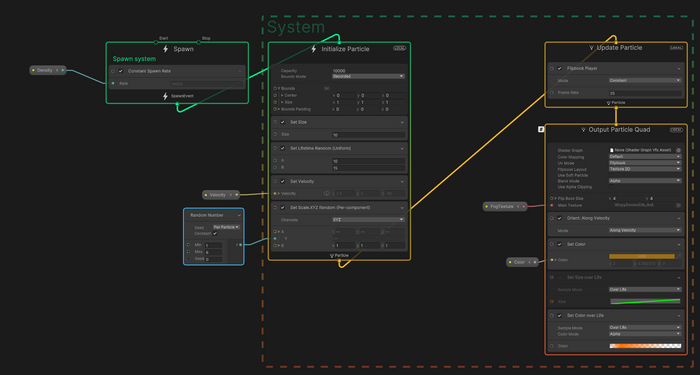The width and height of the screenshot is (700, 375).
Task: Click the Spawn context lightning bolt icon
Action: pyautogui.click(x=166, y=49)
